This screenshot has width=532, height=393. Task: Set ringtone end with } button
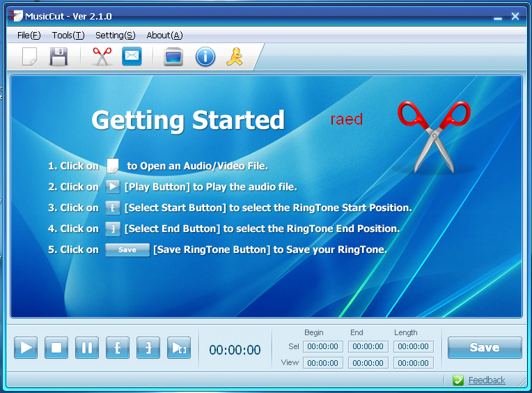pyautogui.click(x=148, y=348)
